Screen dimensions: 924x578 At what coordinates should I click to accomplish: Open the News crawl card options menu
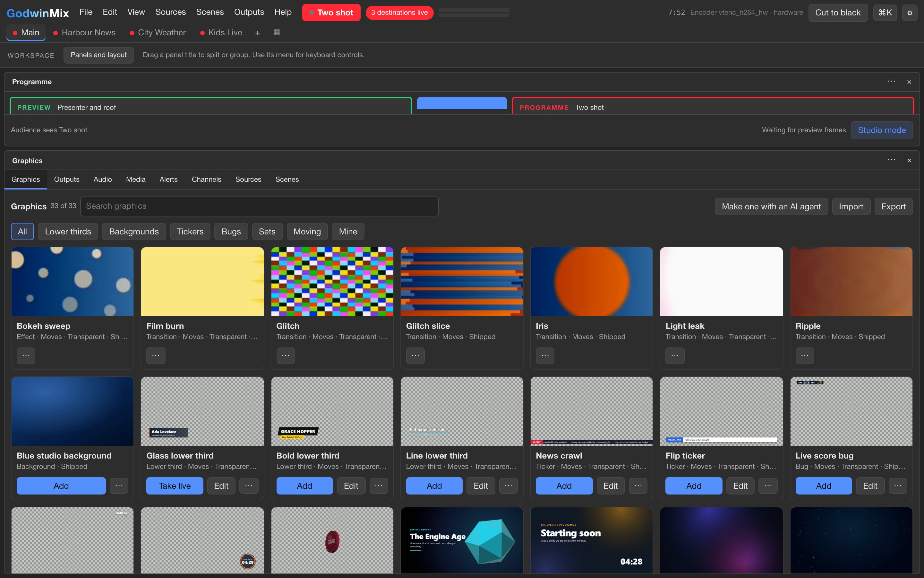(x=638, y=486)
